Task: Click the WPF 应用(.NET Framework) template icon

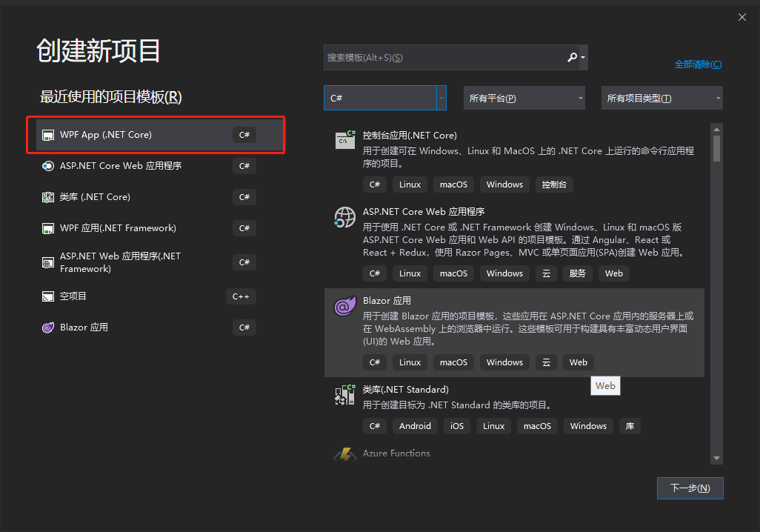Action: (x=48, y=228)
